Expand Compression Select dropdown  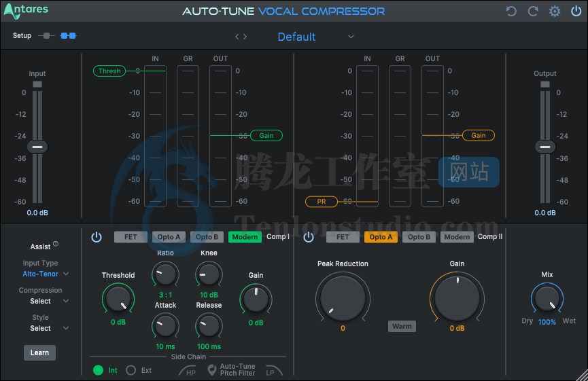click(x=49, y=301)
